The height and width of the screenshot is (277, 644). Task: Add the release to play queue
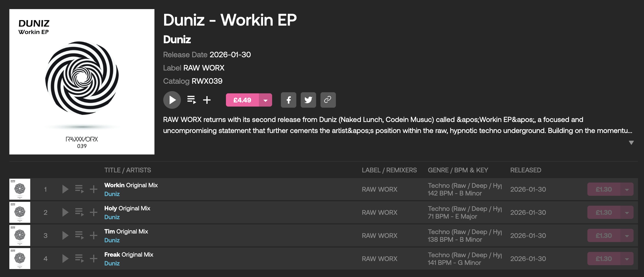point(191,100)
